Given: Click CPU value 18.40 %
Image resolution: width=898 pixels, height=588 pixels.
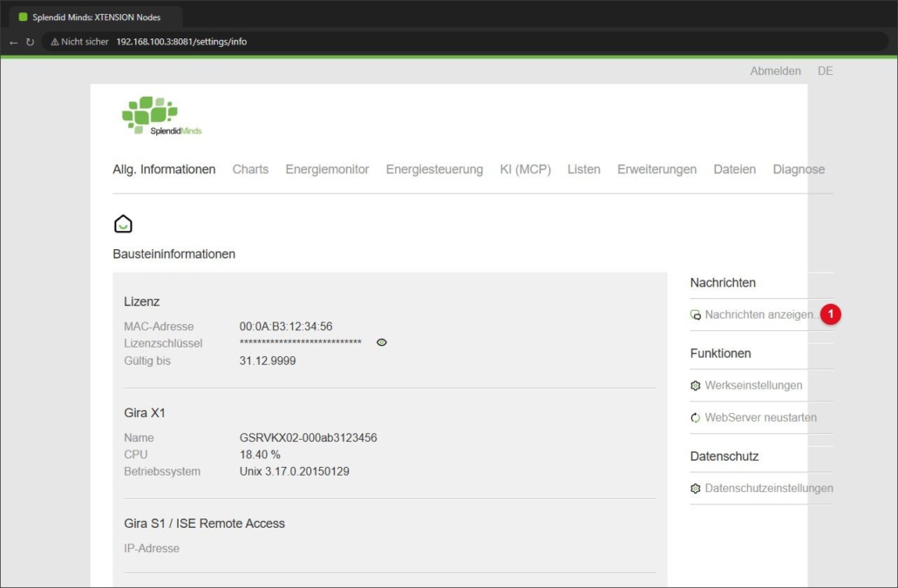Looking at the screenshot, I should (x=260, y=455).
